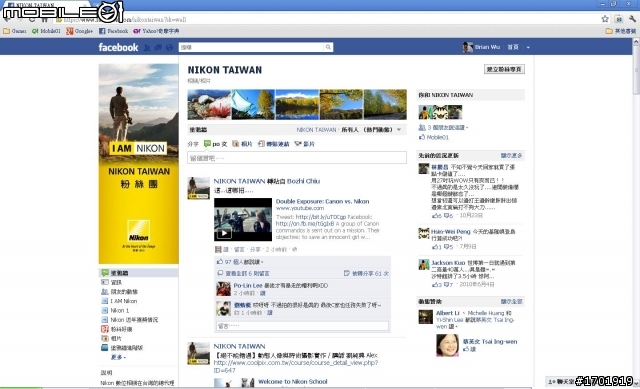Open other bookmarks folder at right
The width and height of the screenshot is (640, 389).
[620, 31]
